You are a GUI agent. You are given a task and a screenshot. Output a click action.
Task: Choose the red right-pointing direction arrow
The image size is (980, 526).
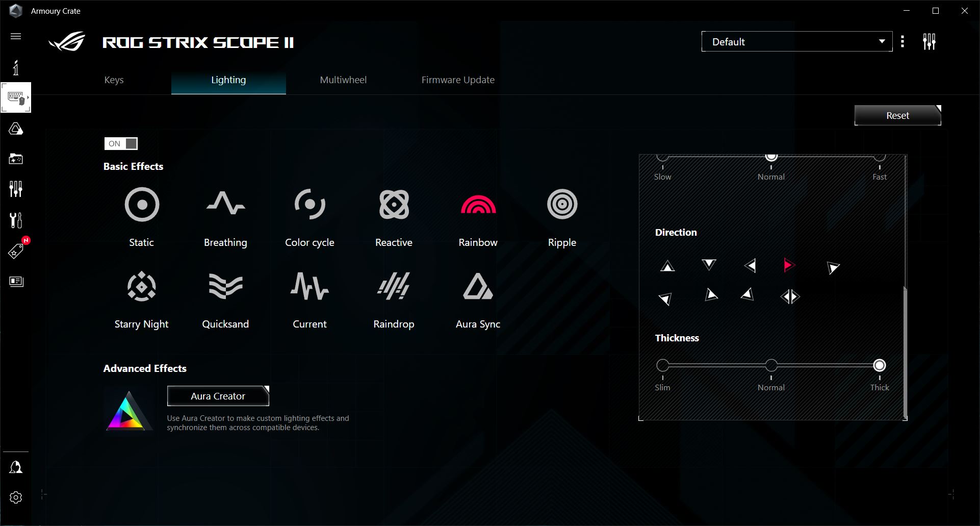pyautogui.click(x=789, y=265)
